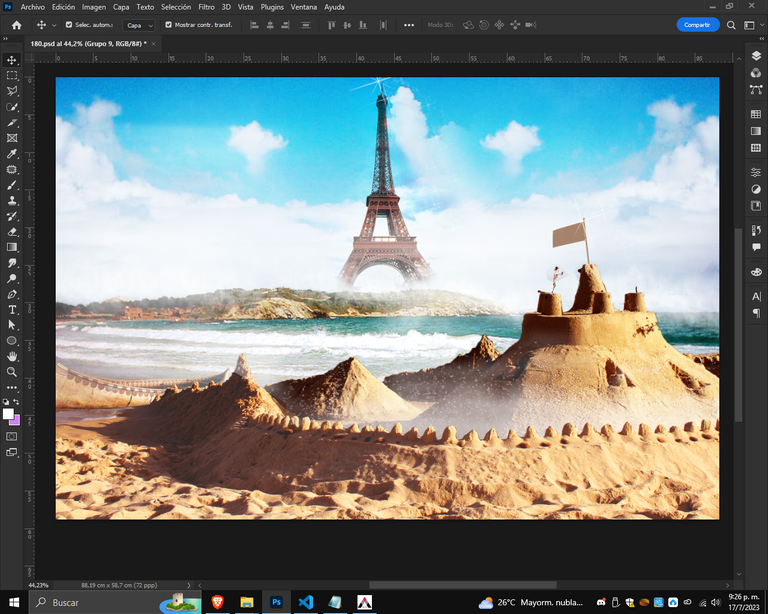Viewport: 768px width, 614px height.
Task: Select the Brush tool
Action: click(x=12, y=185)
